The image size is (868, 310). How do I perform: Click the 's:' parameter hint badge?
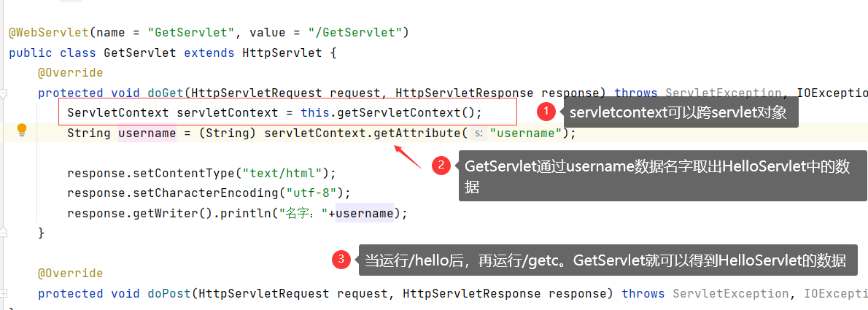[478, 133]
